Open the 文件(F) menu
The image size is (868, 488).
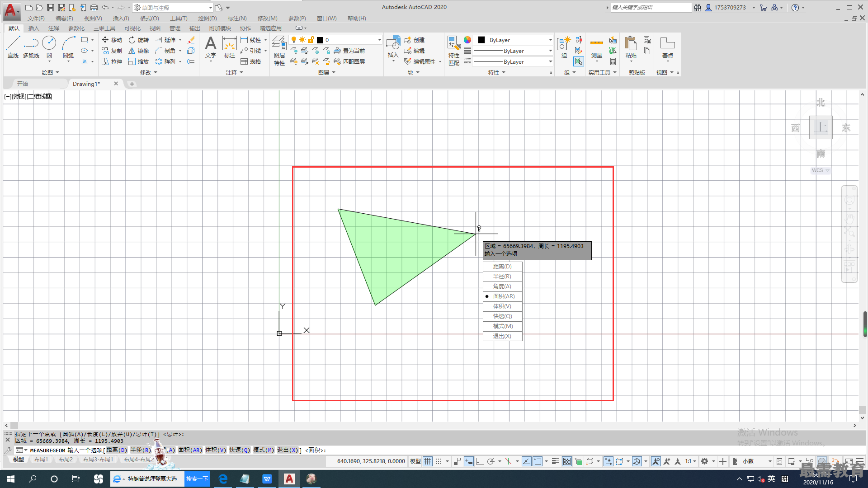pos(36,18)
